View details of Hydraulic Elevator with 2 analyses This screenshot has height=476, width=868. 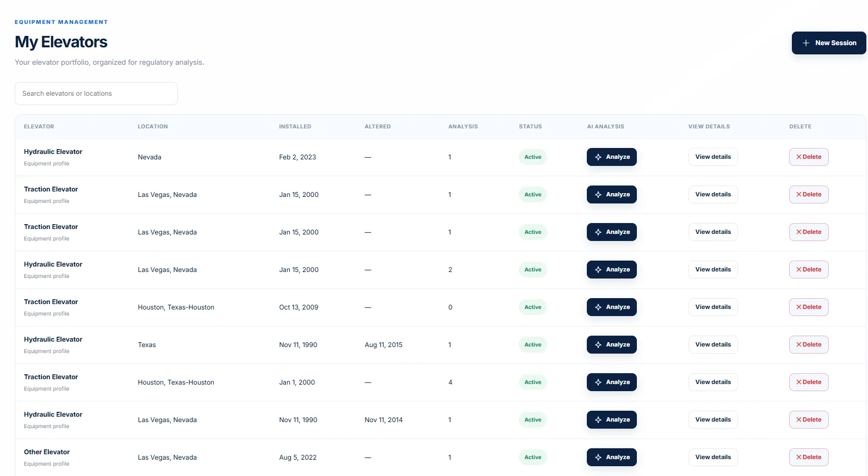(713, 270)
